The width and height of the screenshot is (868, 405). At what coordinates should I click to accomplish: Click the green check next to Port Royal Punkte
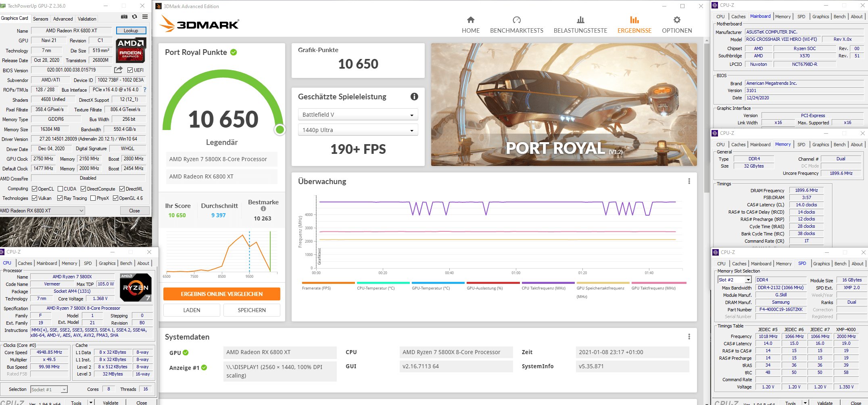tap(234, 52)
